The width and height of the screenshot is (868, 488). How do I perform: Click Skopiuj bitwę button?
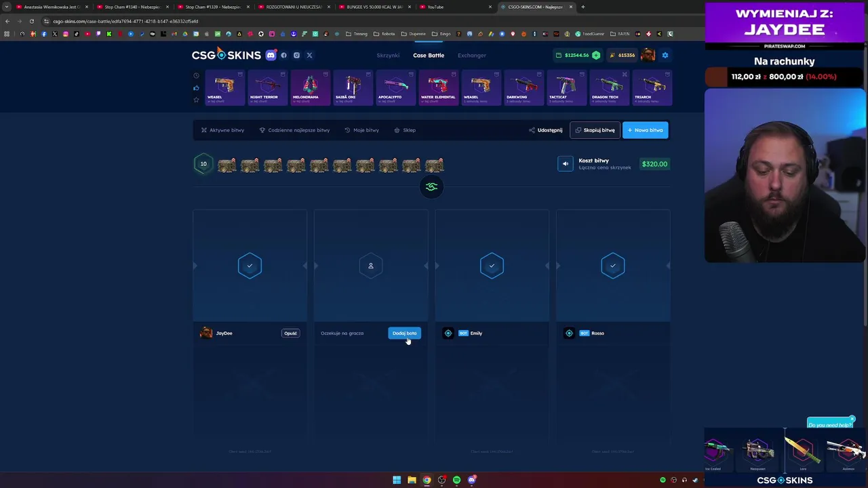tap(595, 130)
